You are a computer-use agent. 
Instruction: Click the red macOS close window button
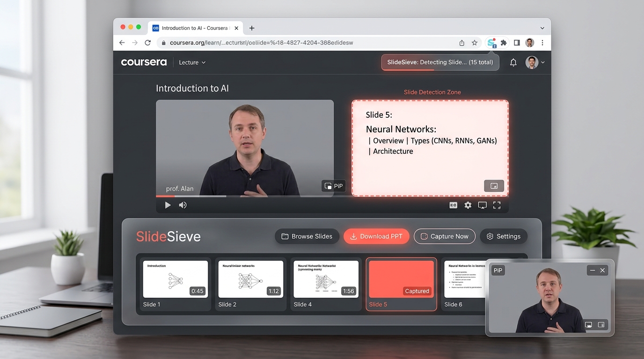pos(123,27)
